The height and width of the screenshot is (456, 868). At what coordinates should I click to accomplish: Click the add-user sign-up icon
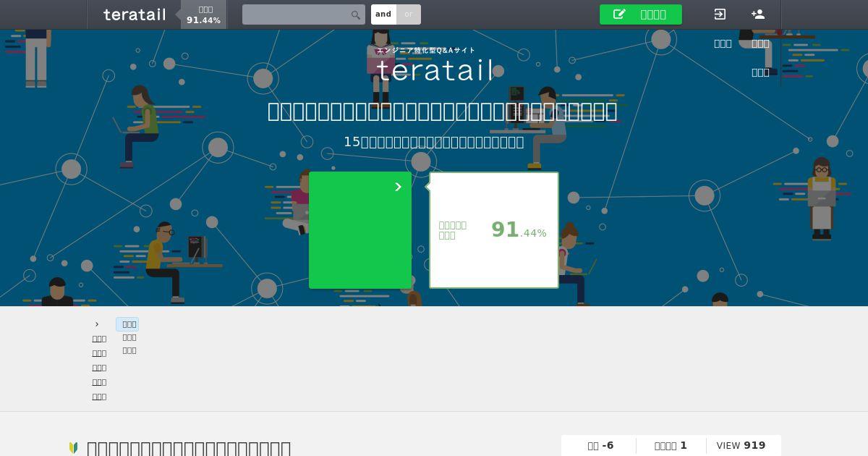pos(758,14)
